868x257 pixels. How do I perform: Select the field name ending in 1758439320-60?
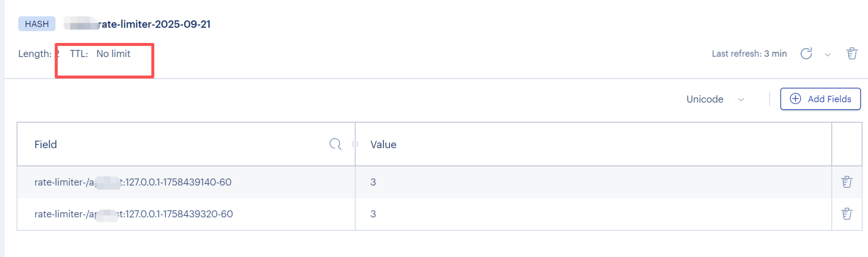coord(134,214)
